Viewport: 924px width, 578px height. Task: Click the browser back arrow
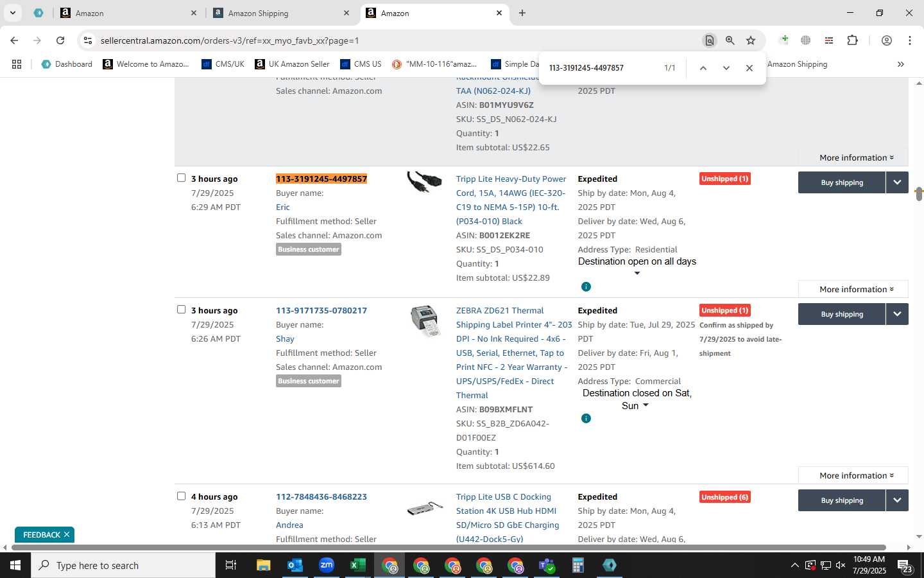pos(14,40)
